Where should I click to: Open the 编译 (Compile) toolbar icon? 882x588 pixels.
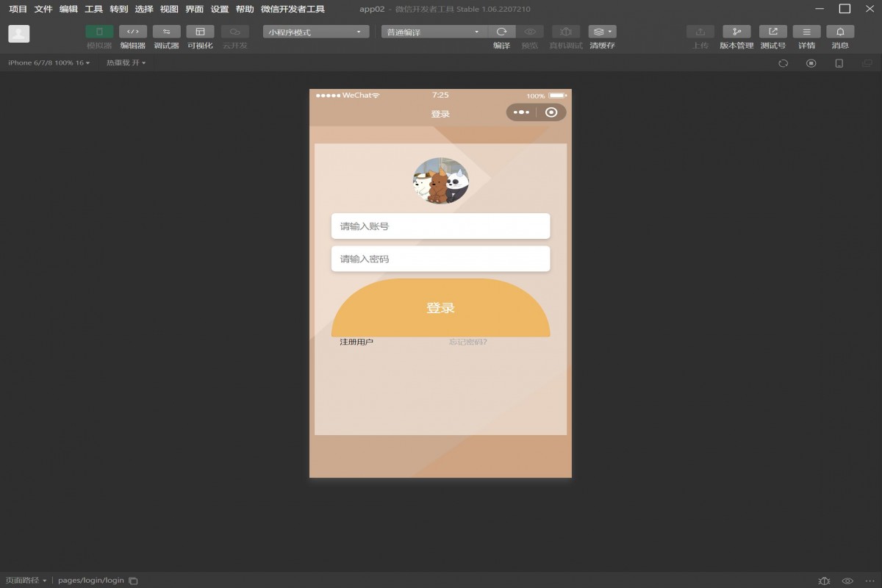coord(502,37)
